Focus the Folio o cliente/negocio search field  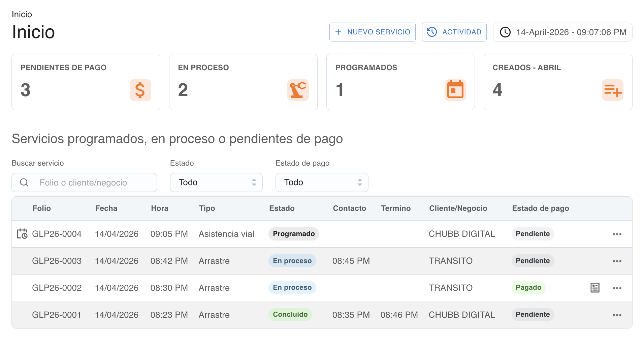click(84, 182)
